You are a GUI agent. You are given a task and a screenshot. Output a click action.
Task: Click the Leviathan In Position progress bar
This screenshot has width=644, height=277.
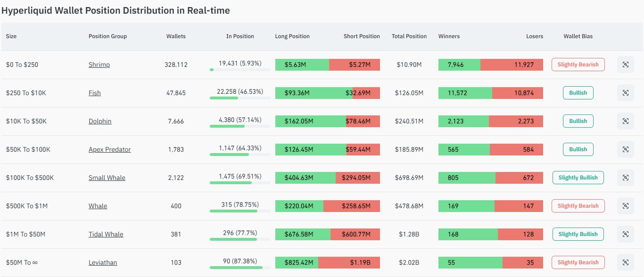pyautogui.click(x=240, y=268)
